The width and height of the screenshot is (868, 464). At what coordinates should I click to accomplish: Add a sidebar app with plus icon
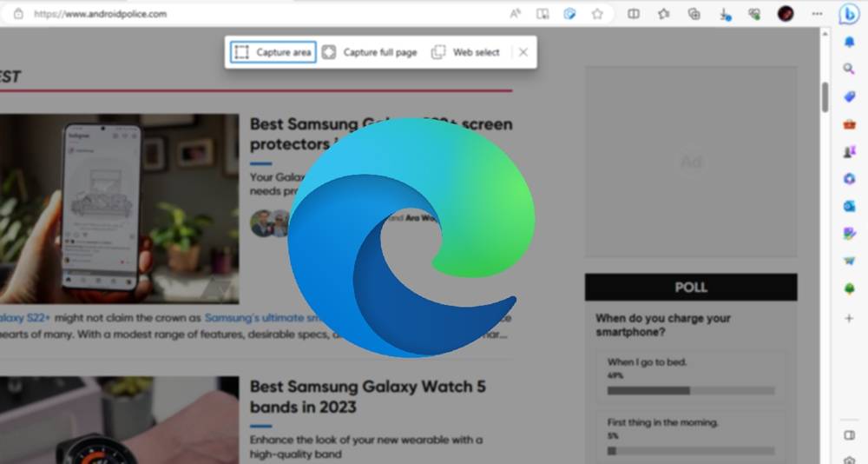coord(849,319)
